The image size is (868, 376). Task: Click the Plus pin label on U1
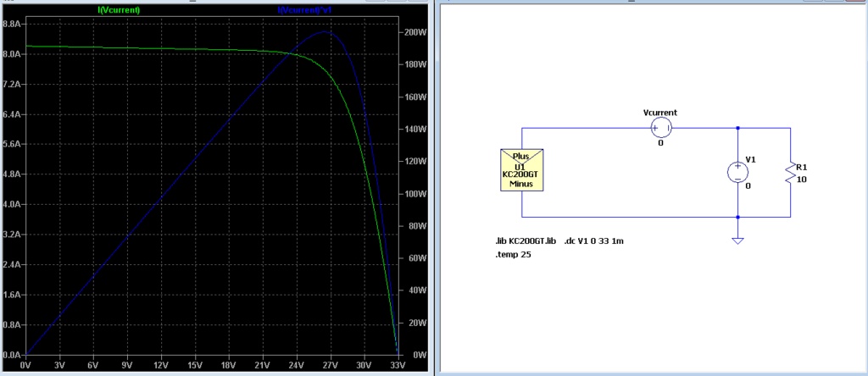[521, 156]
